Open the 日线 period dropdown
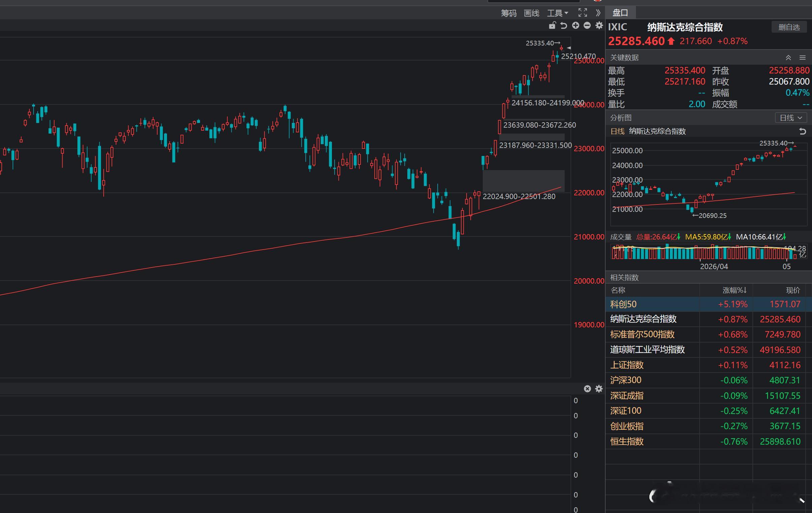Image resolution: width=812 pixels, height=513 pixels. point(791,118)
